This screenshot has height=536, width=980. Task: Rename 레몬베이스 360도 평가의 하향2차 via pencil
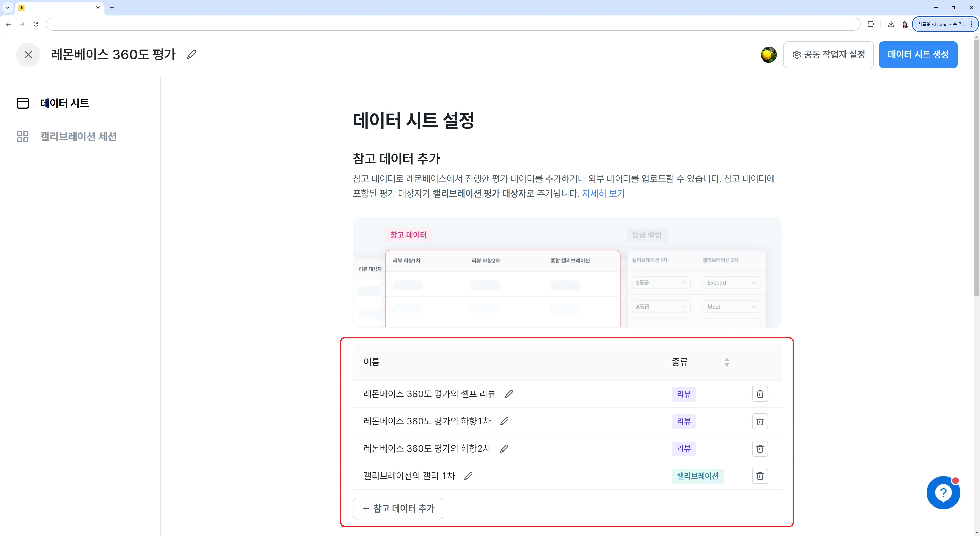504,449
